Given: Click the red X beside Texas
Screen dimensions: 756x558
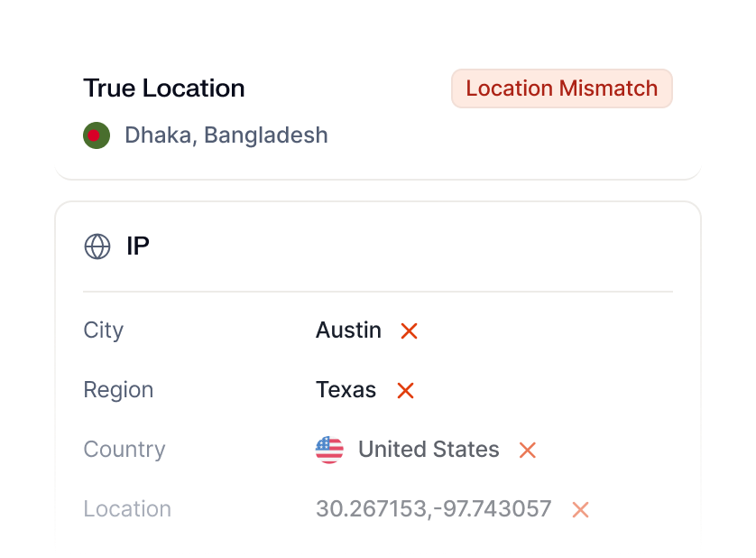Looking at the screenshot, I should [404, 390].
